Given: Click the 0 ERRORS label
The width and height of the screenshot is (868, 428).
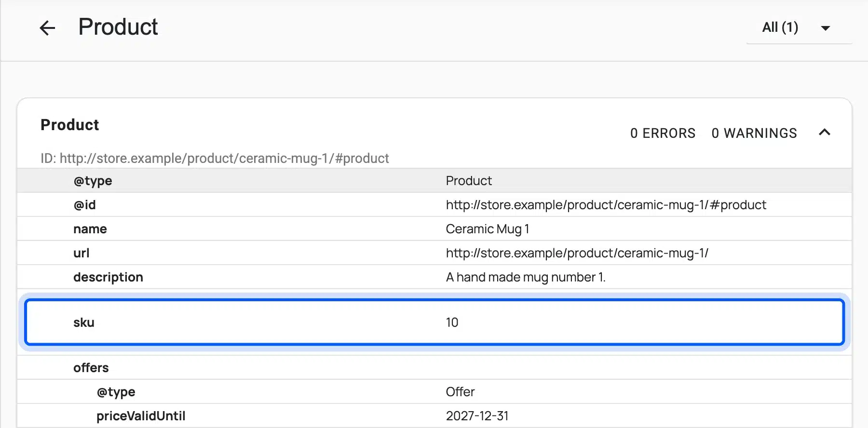Looking at the screenshot, I should 663,133.
